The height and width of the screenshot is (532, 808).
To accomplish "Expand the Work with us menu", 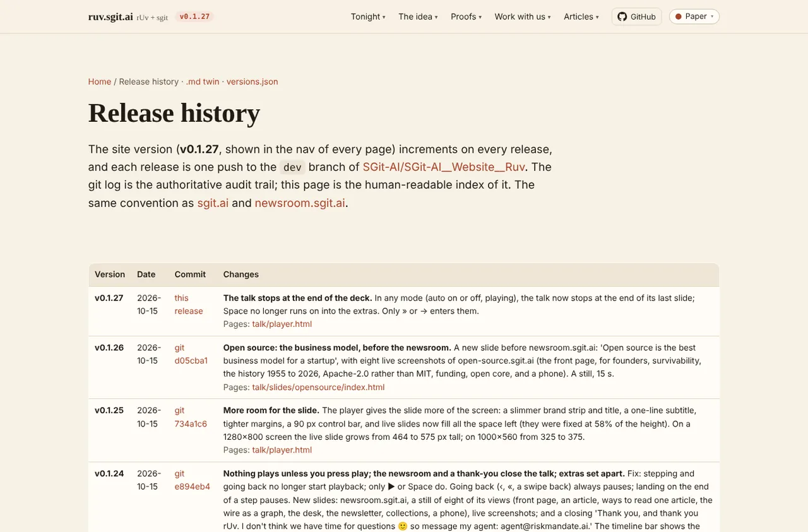I will pyautogui.click(x=523, y=16).
